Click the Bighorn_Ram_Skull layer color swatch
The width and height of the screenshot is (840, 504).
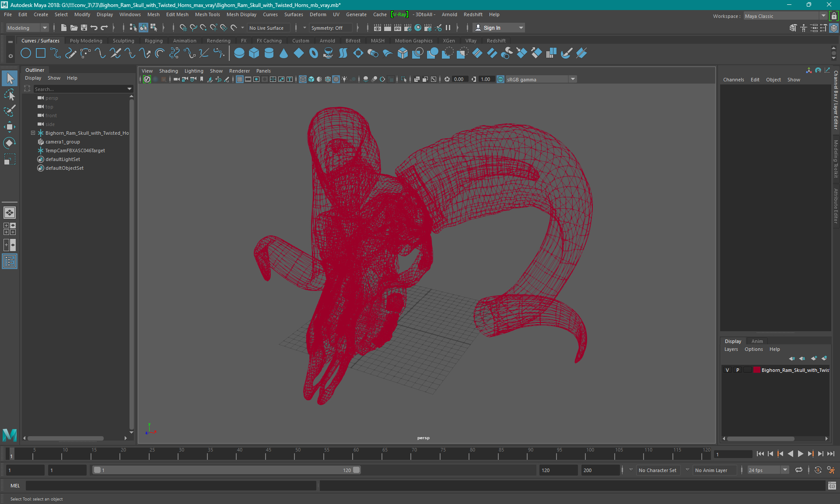pos(756,370)
